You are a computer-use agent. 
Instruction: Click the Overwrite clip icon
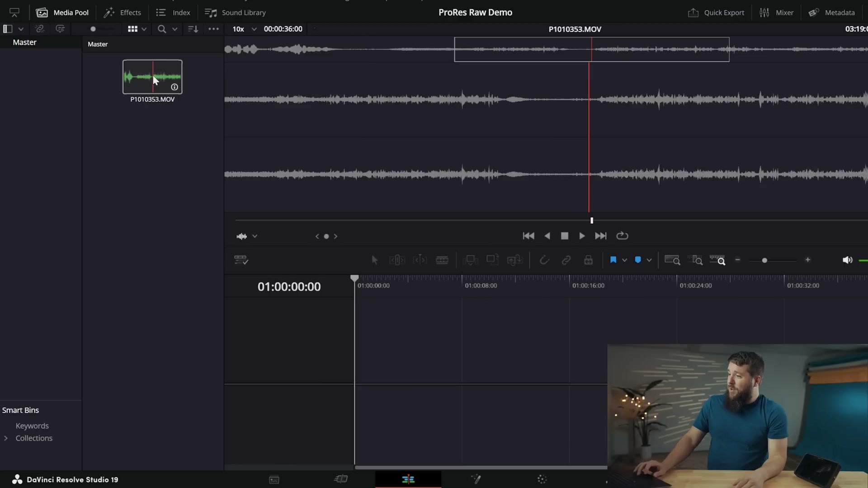pyautogui.click(x=492, y=260)
